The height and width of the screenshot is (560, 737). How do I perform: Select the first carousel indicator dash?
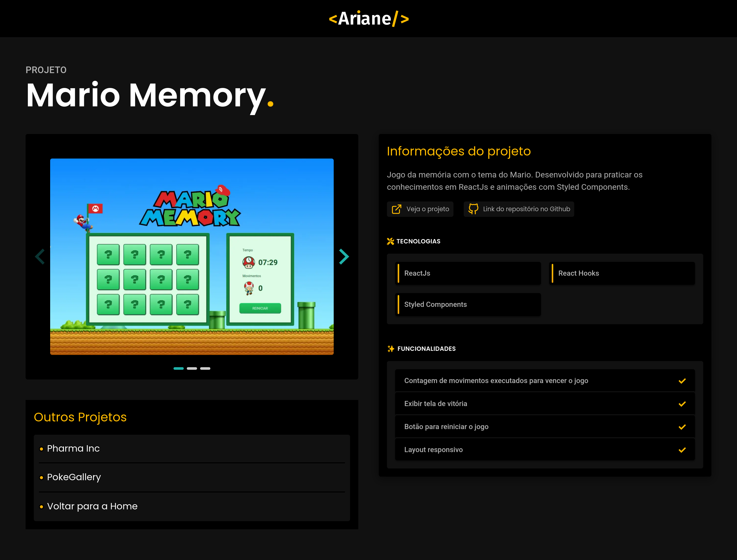179,368
